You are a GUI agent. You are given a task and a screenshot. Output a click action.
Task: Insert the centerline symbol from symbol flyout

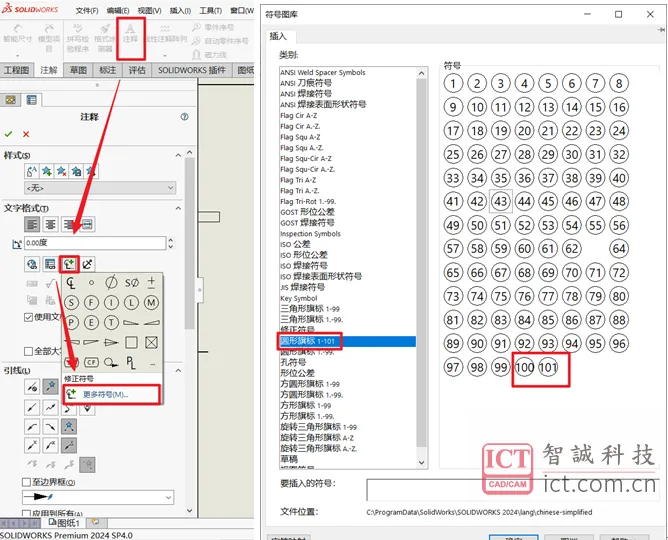point(71,282)
